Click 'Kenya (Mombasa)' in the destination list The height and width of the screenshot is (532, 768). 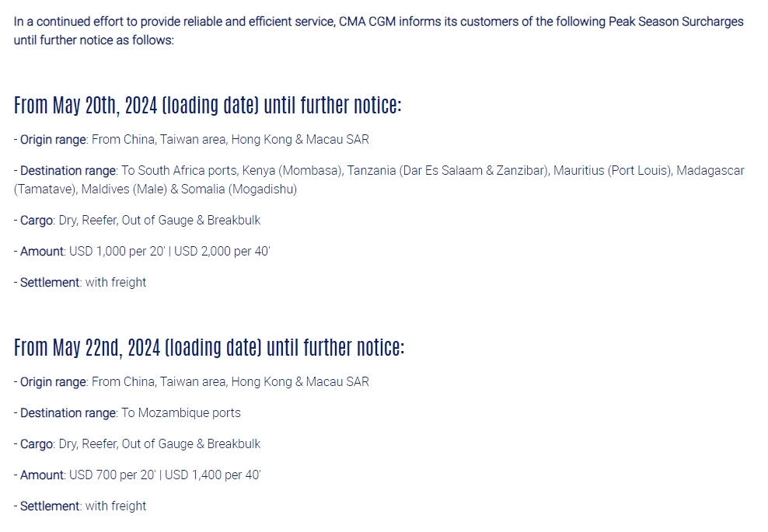292,171
